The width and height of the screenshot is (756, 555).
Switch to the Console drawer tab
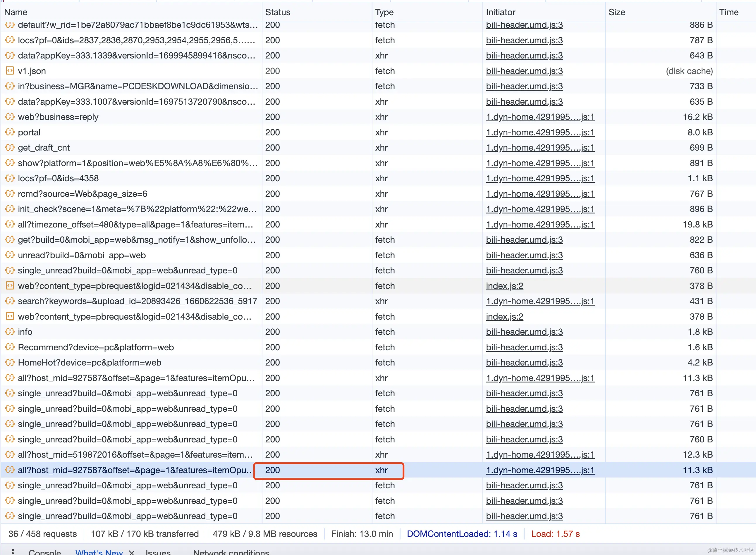[x=45, y=552]
